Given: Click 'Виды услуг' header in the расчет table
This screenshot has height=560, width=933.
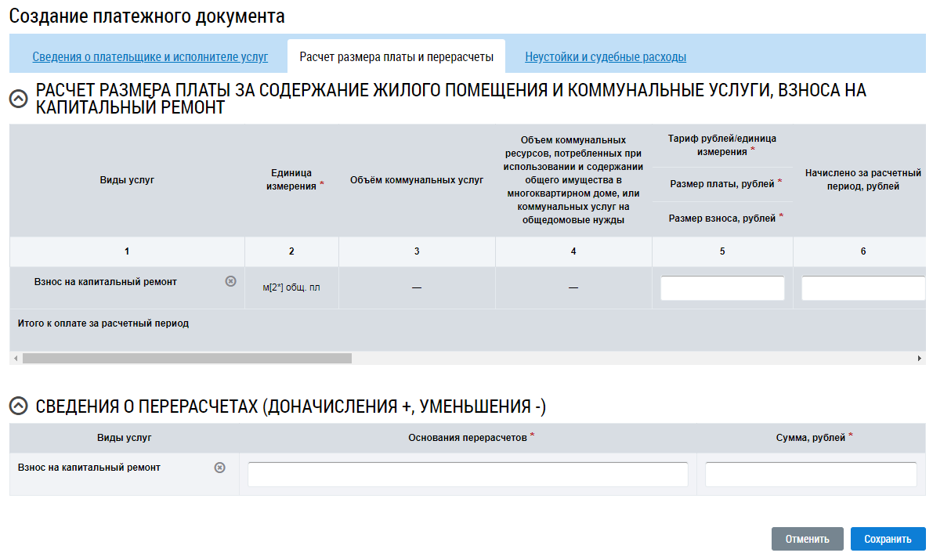Looking at the screenshot, I should coord(127,179).
